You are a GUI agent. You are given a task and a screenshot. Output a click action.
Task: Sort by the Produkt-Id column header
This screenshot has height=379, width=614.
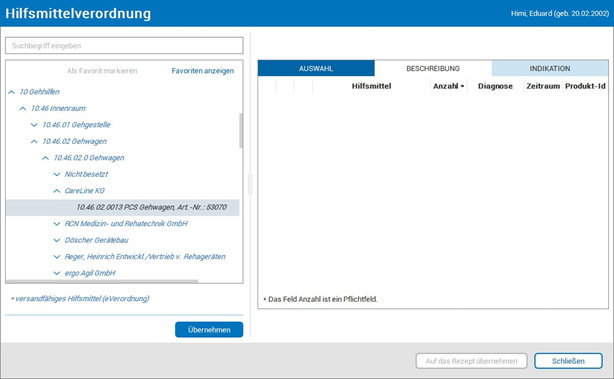(x=585, y=86)
